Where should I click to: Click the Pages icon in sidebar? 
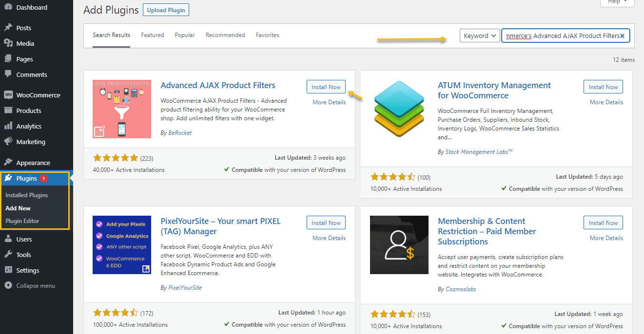point(8,59)
